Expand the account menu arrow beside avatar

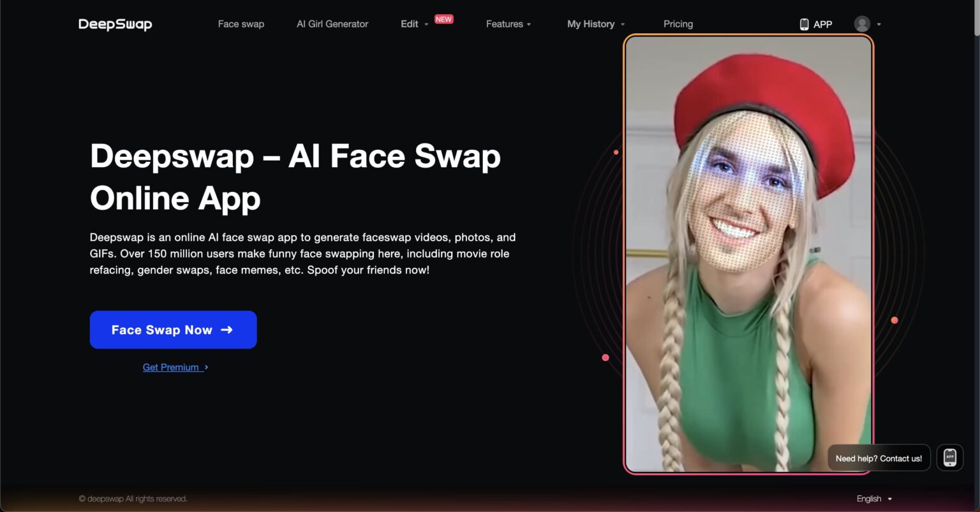pos(879,24)
